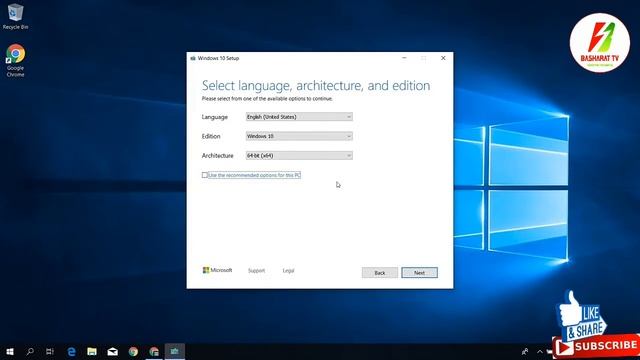Click the Microsoft logo in setup dialog
The height and width of the screenshot is (360, 640).
[217, 270]
